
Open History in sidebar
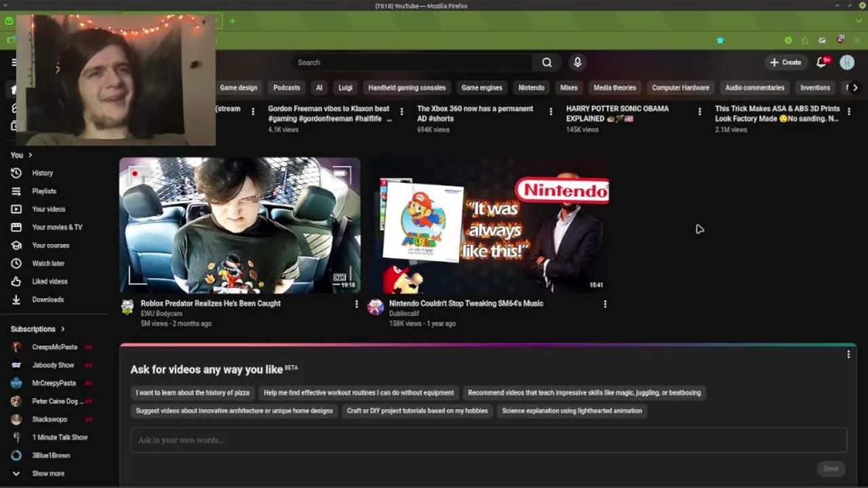point(42,173)
